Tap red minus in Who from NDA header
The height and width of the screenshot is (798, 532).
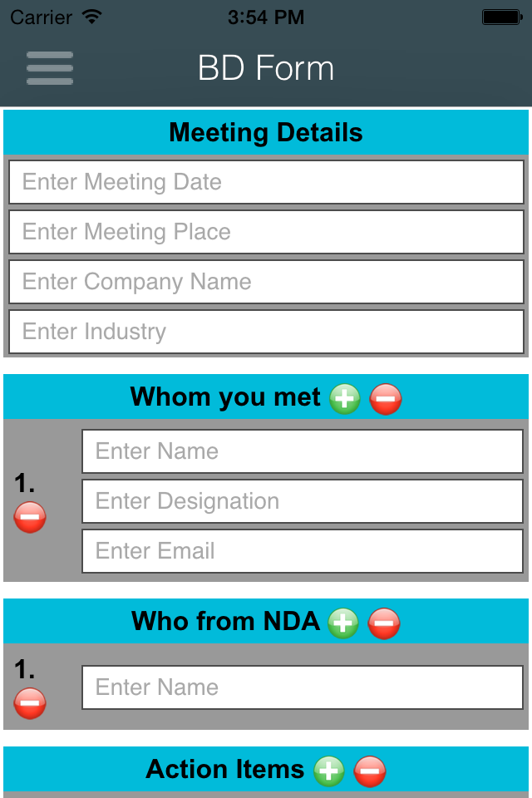[383, 623]
